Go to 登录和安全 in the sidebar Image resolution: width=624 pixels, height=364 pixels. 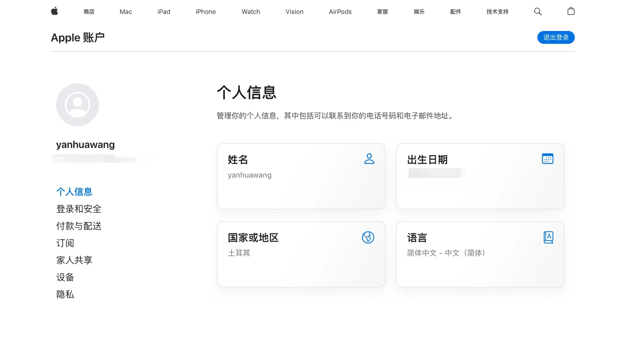click(x=79, y=209)
